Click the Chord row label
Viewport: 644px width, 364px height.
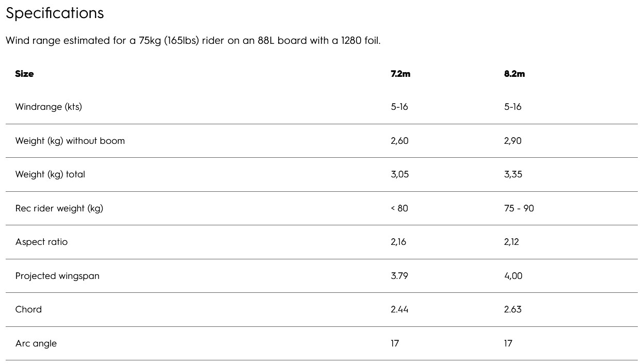[x=28, y=309]
